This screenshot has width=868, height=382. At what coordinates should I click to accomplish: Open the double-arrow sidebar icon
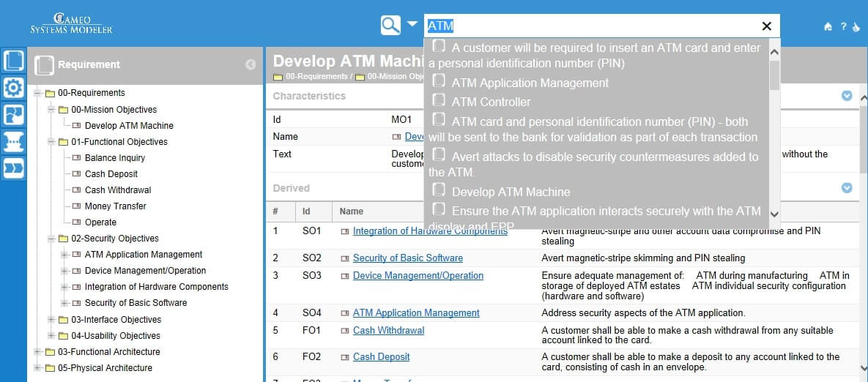coord(14,168)
